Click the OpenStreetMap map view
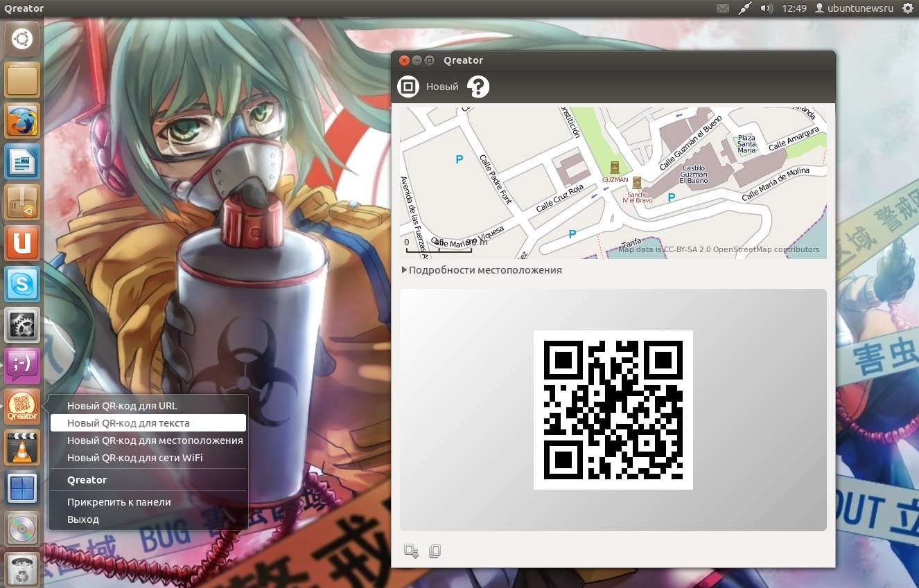 point(613,183)
